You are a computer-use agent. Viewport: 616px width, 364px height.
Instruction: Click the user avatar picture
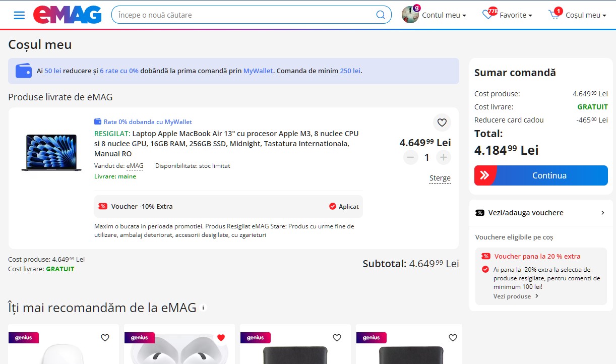click(410, 15)
